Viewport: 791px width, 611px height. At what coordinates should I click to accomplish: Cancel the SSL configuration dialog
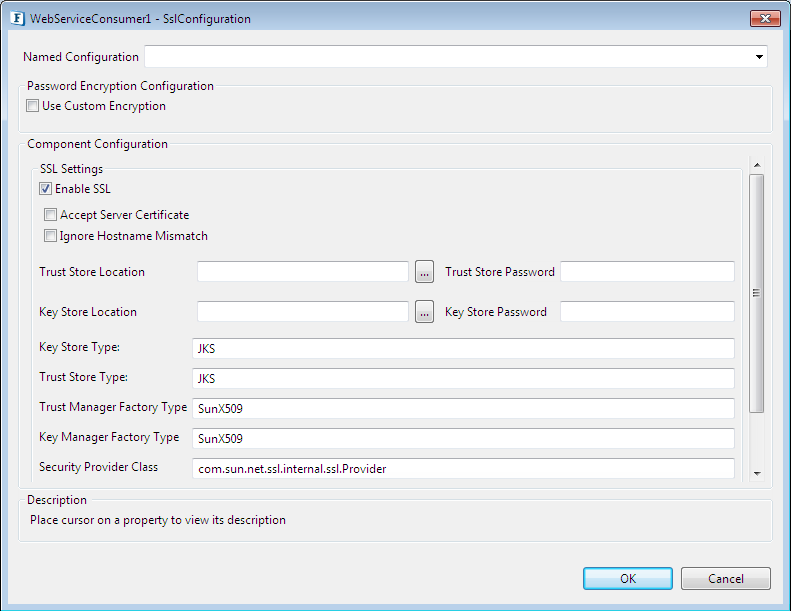pos(725,578)
